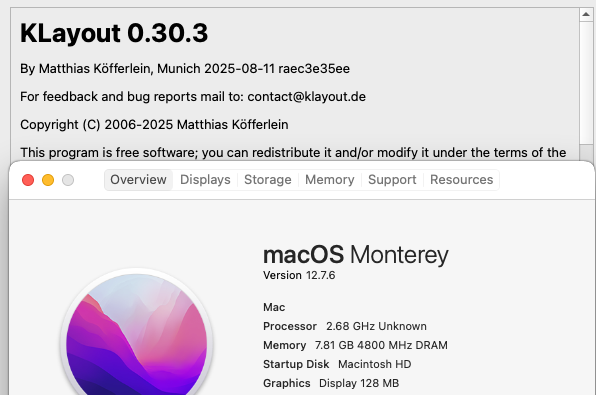Click the Processor 2.68 GHz Unknown line
The width and height of the screenshot is (596, 395).
point(345,326)
